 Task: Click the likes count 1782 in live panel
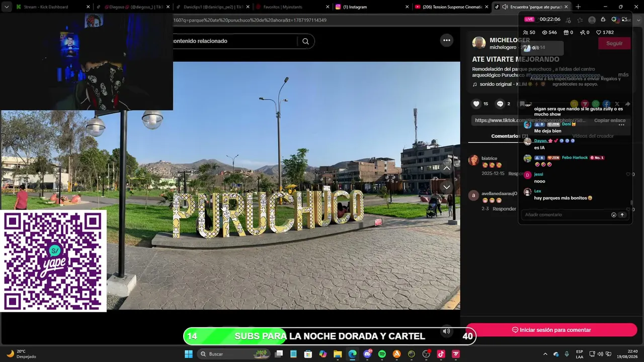coord(605,32)
